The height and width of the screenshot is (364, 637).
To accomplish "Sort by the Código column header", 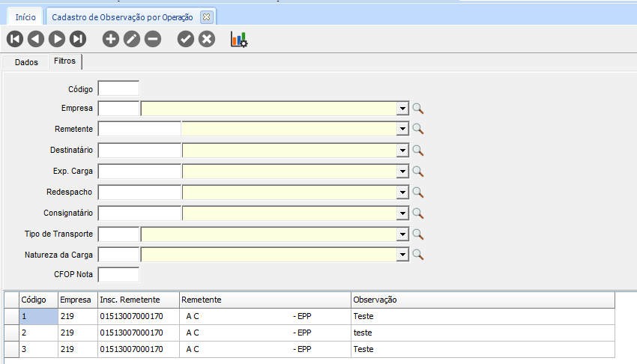I will pos(38,300).
